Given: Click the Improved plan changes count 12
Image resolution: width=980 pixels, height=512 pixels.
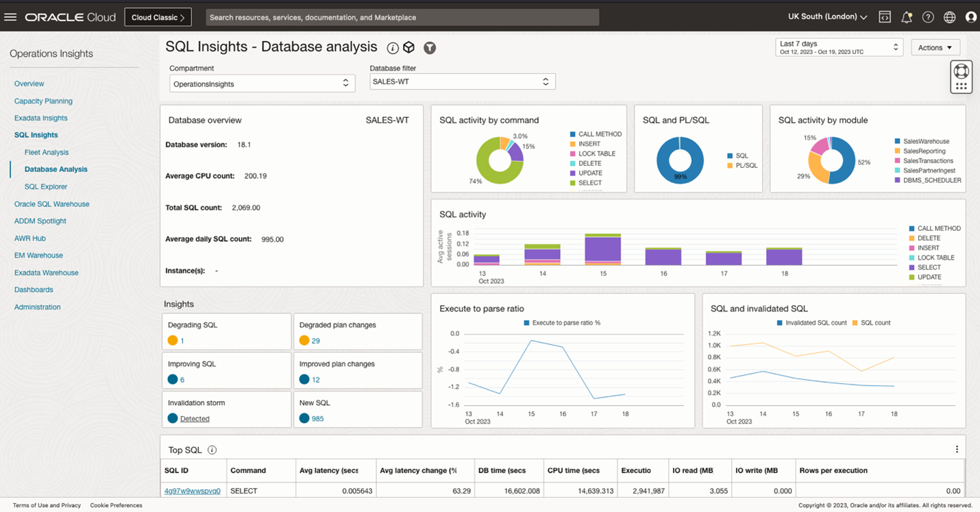Looking at the screenshot, I should (x=316, y=380).
